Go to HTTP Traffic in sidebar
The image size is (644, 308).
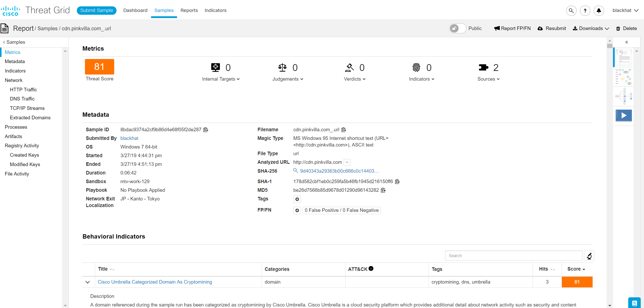[23, 90]
